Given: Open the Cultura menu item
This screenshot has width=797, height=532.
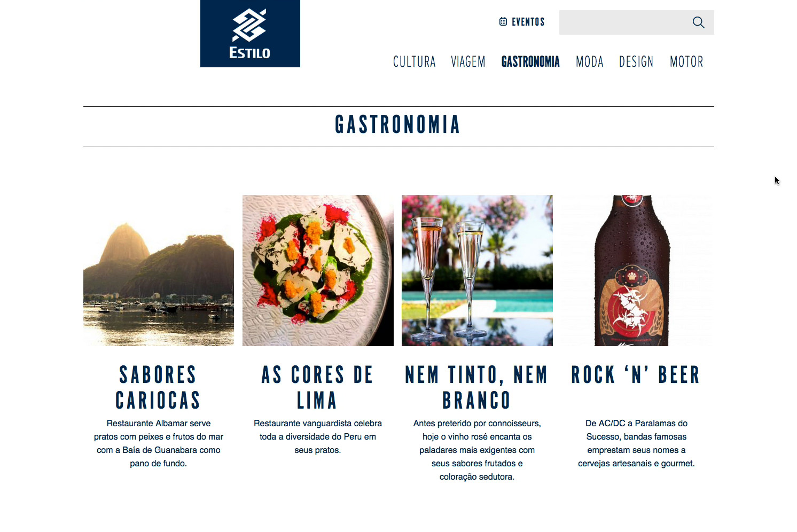Looking at the screenshot, I should pyautogui.click(x=415, y=62).
